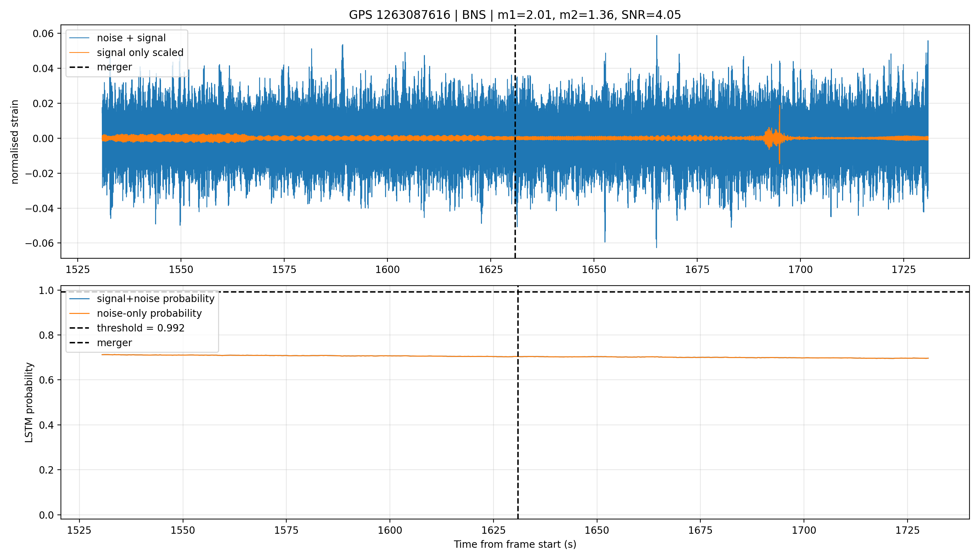The height and width of the screenshot is (560, 980).
Task: Click the dashed merger line in bottom plot
Action: 518,423
